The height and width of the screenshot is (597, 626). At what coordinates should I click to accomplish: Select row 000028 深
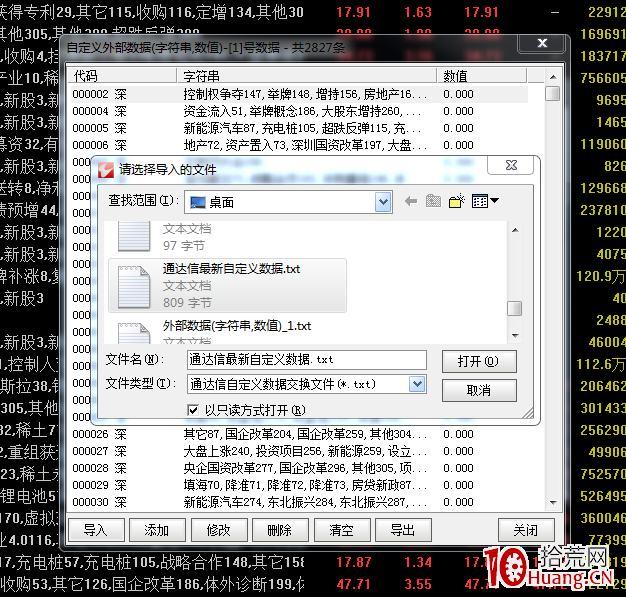pyautogui.click(x=299, y=468)
